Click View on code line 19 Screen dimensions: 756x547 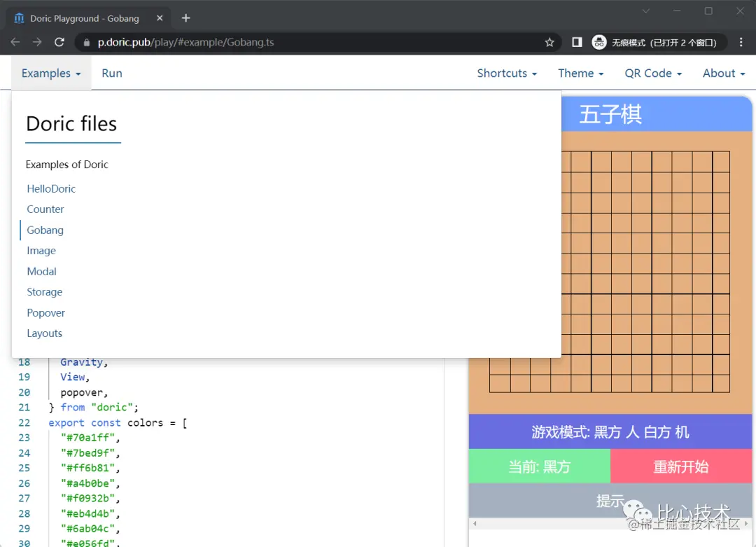[x=72, y=377]
